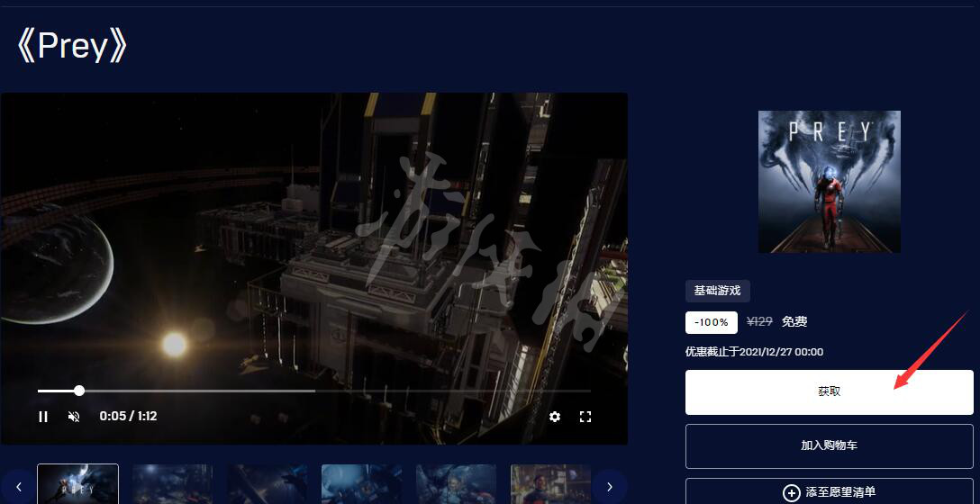
Task: Click 添至愿望清单 button
Action: (x=830, y=491)
